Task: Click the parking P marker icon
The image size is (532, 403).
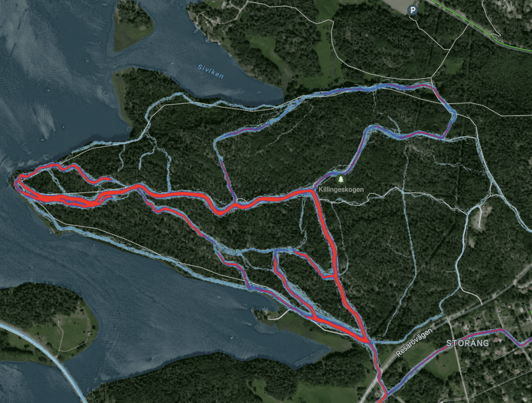Action: pyautogui.click(x=413, y=10)
